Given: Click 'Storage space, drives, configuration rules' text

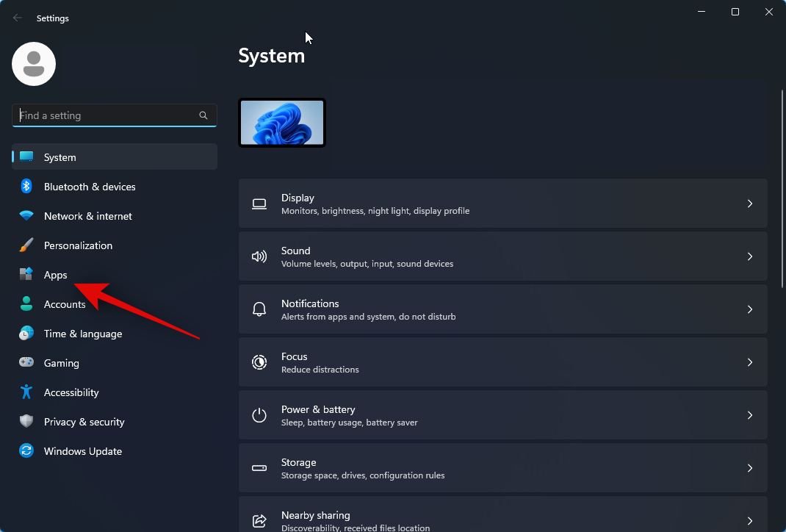Looking at the screenshot, I should click(363, 475).
